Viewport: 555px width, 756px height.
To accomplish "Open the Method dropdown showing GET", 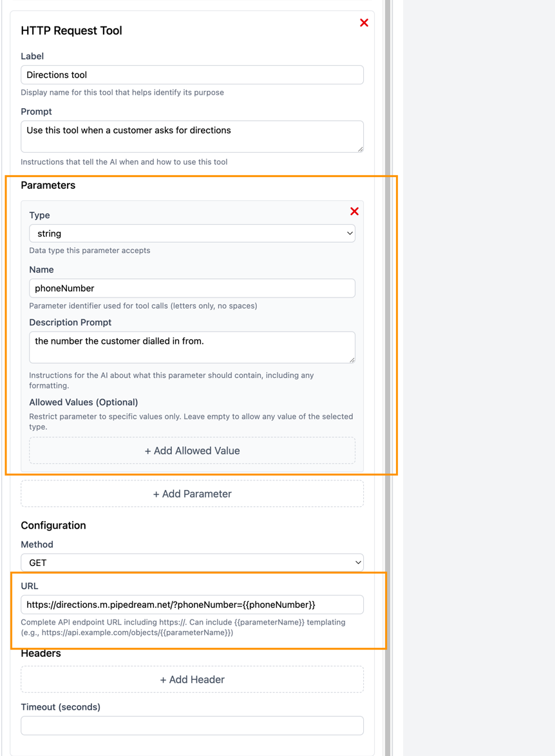I will 192,563.
